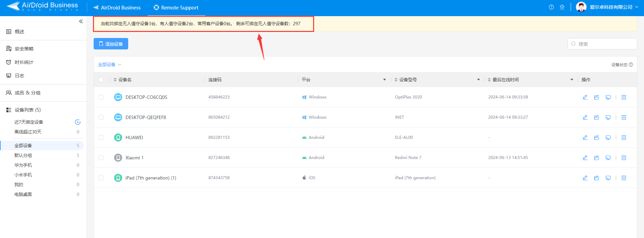644x238 pixels.
Task: Toggle the select-all devices checkbox
Action: click(101, 80)
